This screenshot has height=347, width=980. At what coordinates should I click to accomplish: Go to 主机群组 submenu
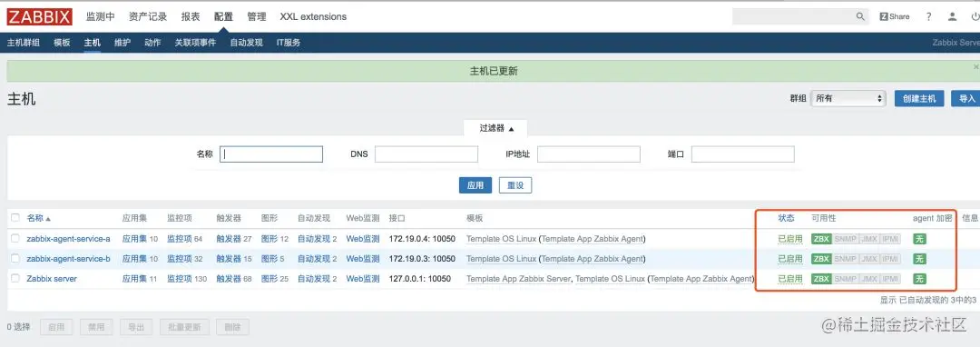[23, 43]
